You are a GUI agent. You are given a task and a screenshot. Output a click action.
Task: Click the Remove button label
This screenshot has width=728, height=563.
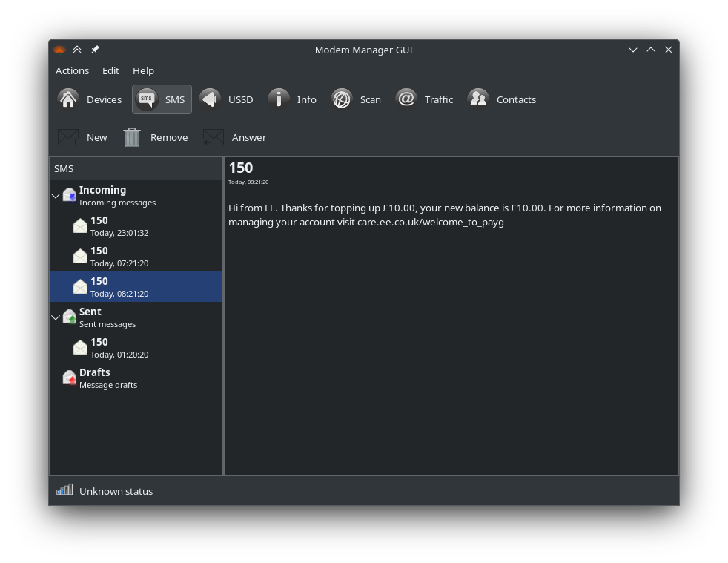tap(169, 137)
